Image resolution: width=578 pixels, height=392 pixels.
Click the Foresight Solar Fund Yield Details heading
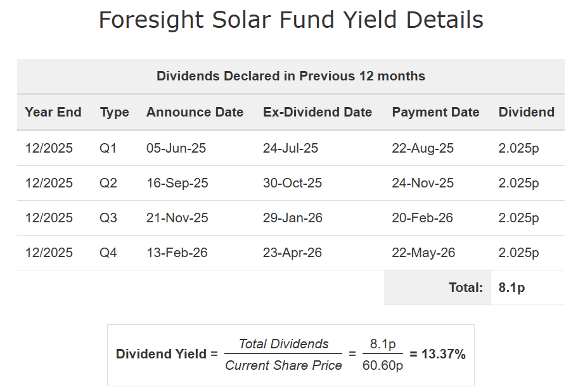pyautogui.click(x=291, y=20)
